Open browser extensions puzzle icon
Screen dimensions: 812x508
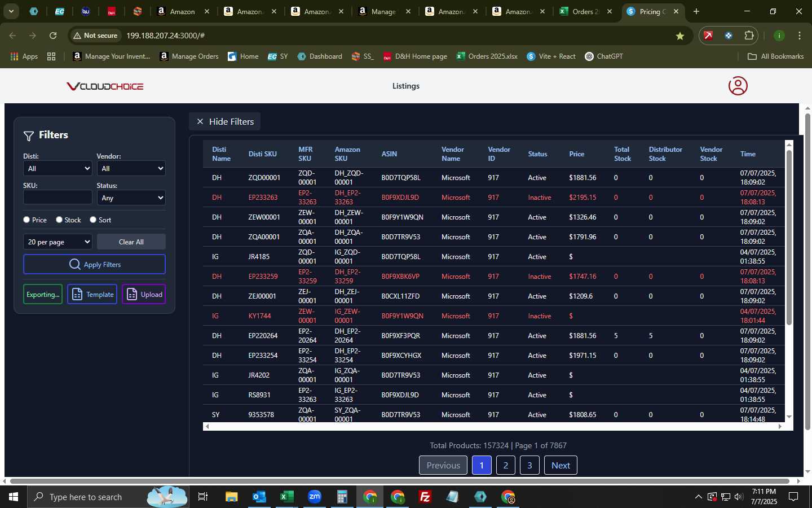(749, 36)
